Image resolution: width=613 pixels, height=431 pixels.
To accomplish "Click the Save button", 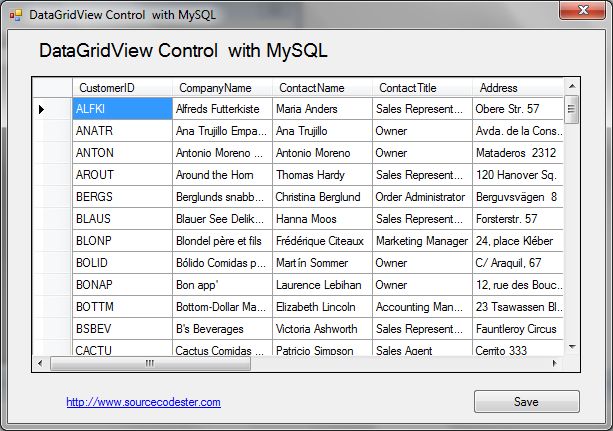I will (x=526, y=401).
